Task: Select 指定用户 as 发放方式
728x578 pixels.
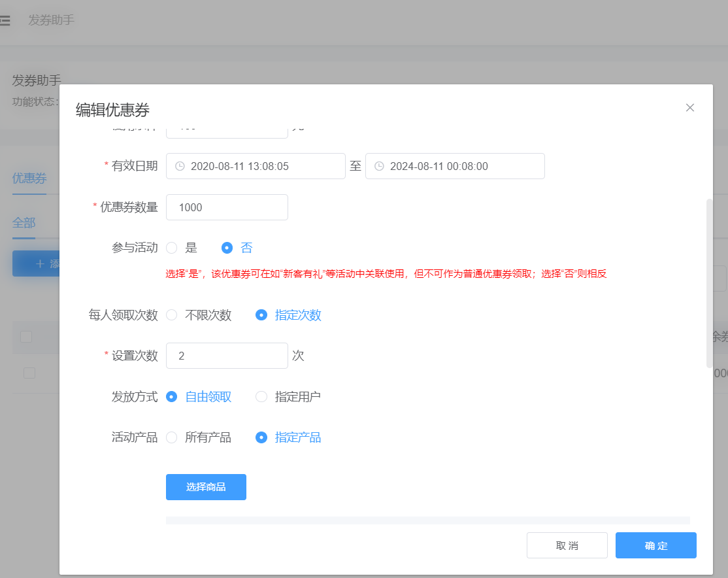Action: (261, 397)
